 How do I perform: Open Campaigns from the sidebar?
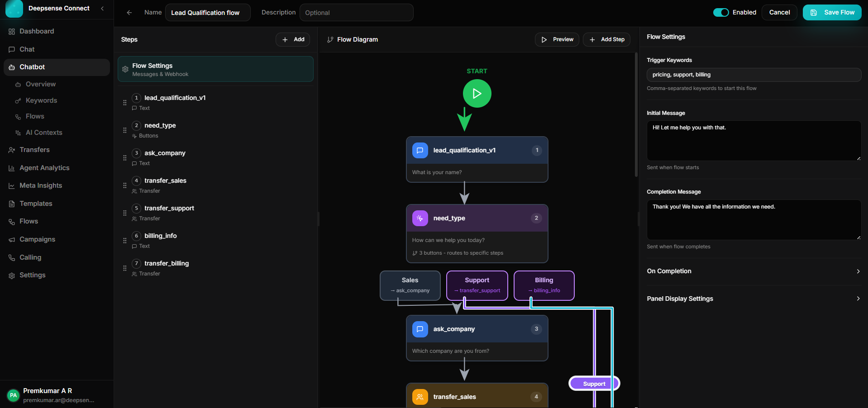point(37,239)
